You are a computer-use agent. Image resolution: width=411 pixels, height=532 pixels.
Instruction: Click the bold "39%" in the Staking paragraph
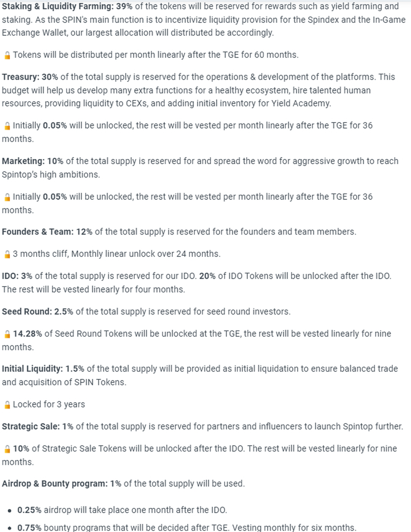(x=124, y=7)
